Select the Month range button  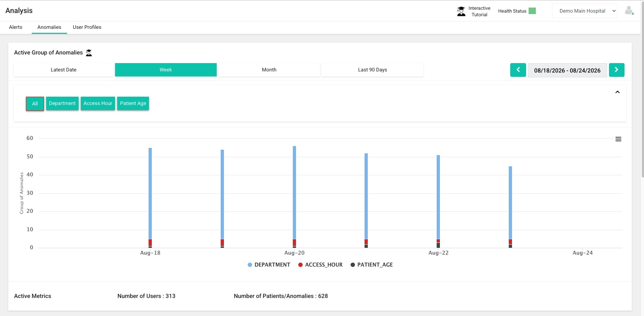click(x=269, y=70)
